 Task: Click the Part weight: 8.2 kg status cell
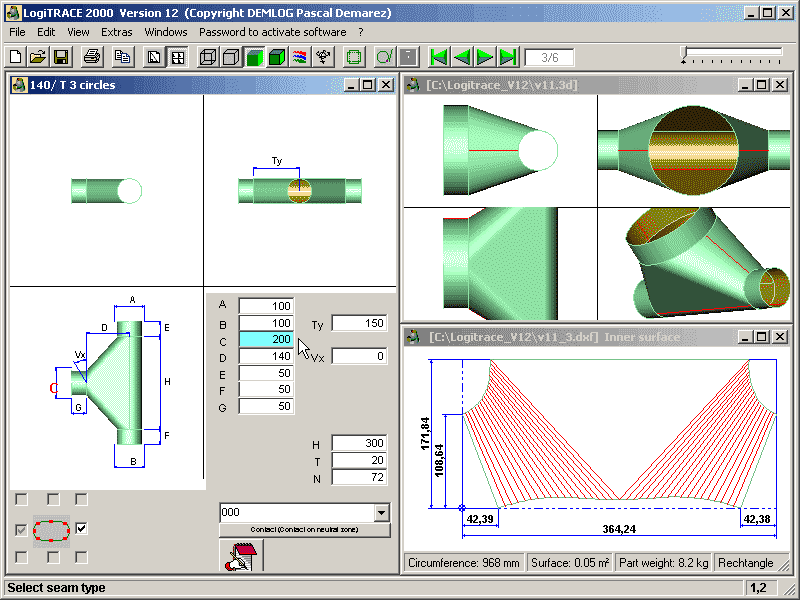(663, 563)
